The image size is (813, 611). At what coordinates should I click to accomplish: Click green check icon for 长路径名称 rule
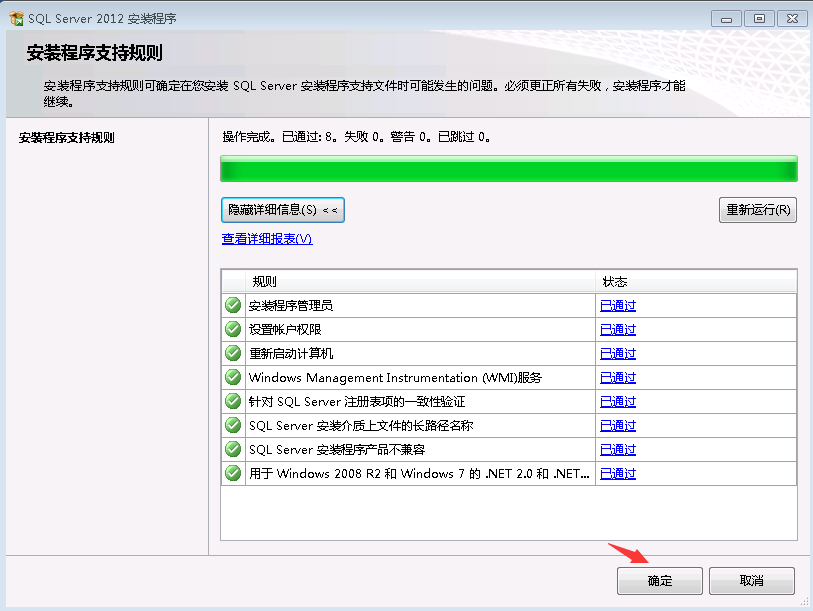(233, 425)
